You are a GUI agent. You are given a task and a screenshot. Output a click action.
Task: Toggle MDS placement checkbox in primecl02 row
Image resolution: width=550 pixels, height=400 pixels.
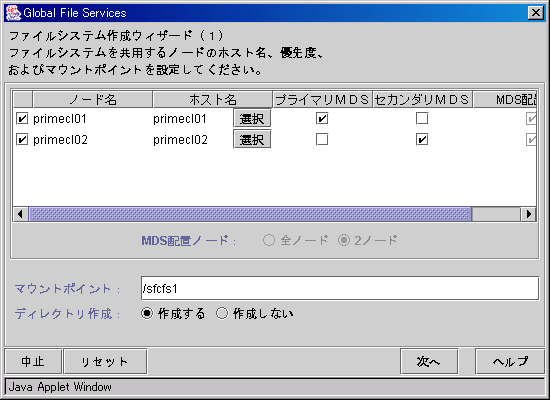[531, 140]
